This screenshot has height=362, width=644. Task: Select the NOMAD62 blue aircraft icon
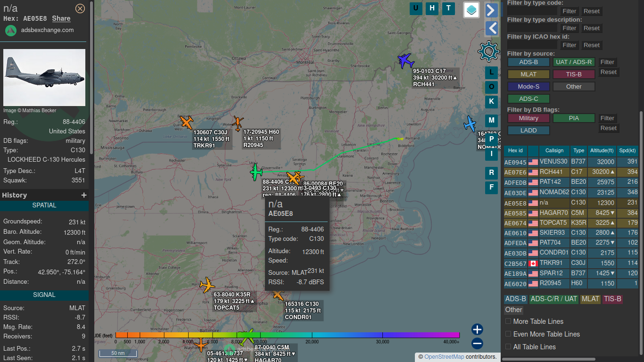coord(470,124)
